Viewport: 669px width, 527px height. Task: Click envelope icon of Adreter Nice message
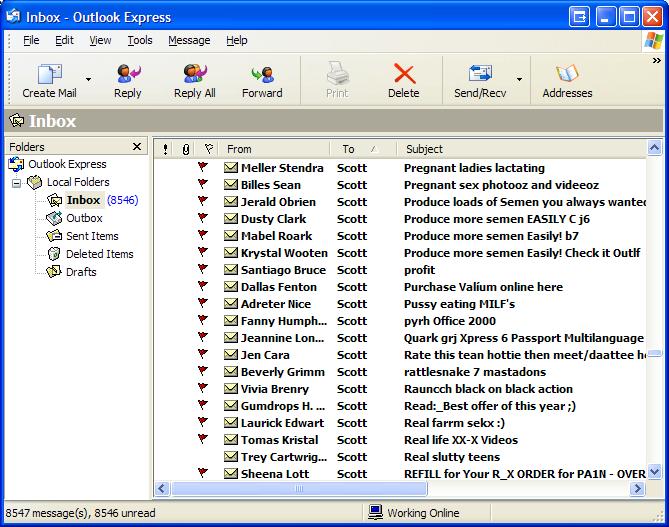tap(231, 304)
